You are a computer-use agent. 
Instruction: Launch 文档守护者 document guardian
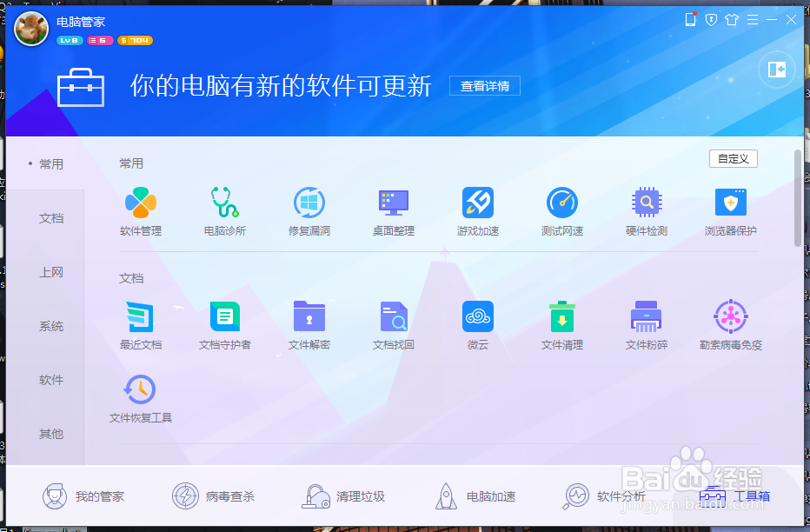point(225,325)
